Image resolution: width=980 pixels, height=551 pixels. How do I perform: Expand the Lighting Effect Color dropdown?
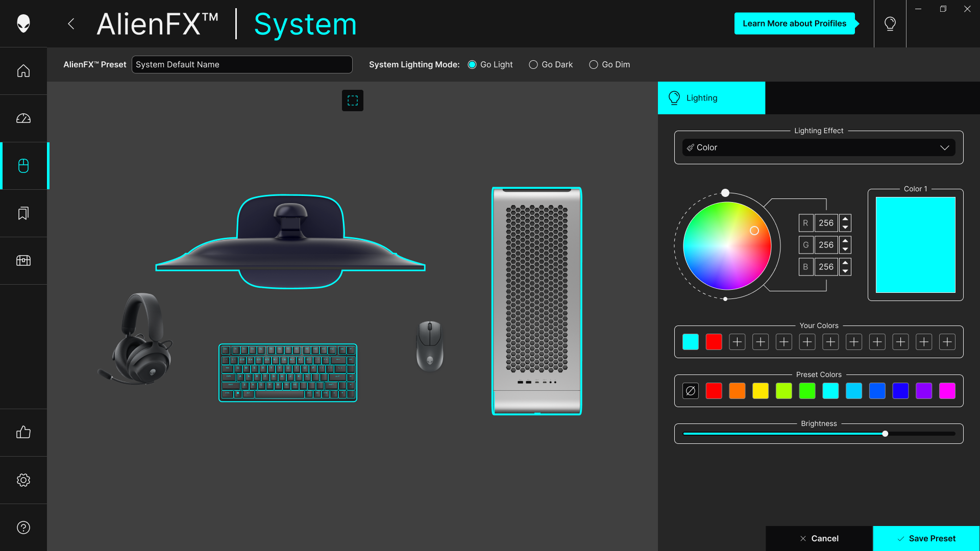click(x=819, y=147)
